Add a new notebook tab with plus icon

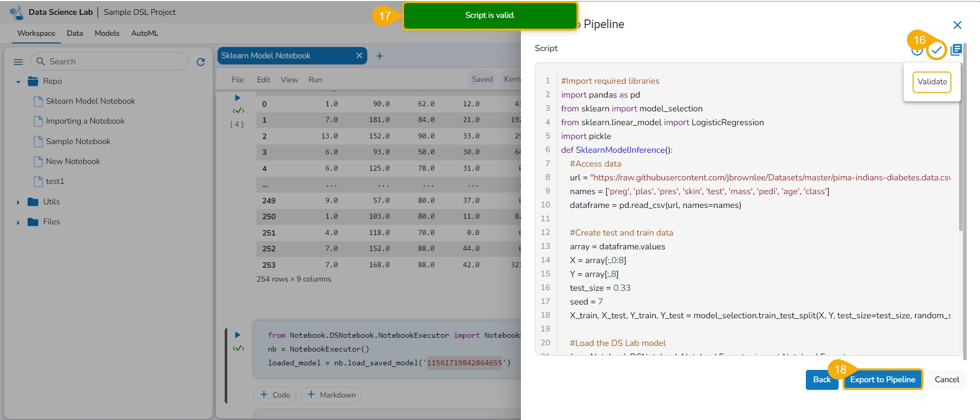(379, 56)
